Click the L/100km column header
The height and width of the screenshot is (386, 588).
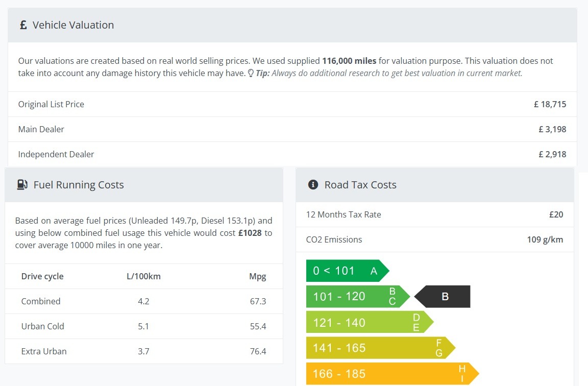click(143, 276)
